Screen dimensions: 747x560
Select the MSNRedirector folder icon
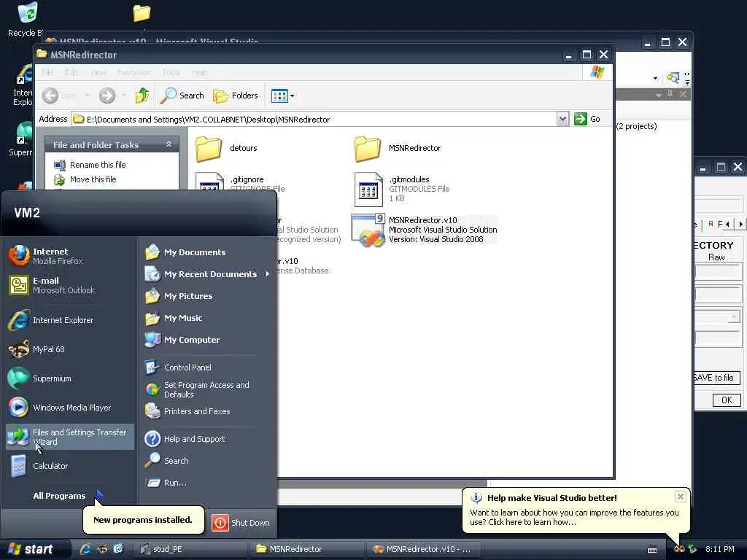[x=368, y=148]
